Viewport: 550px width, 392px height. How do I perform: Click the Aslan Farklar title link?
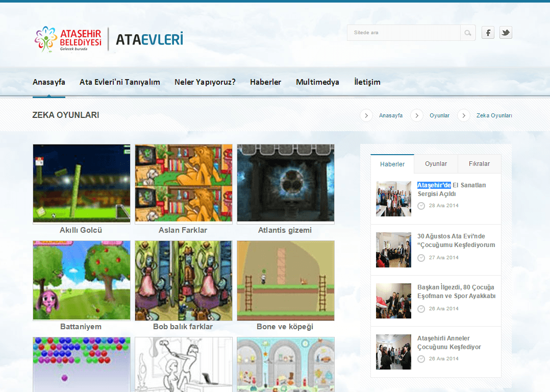click(x=183, y=230)
